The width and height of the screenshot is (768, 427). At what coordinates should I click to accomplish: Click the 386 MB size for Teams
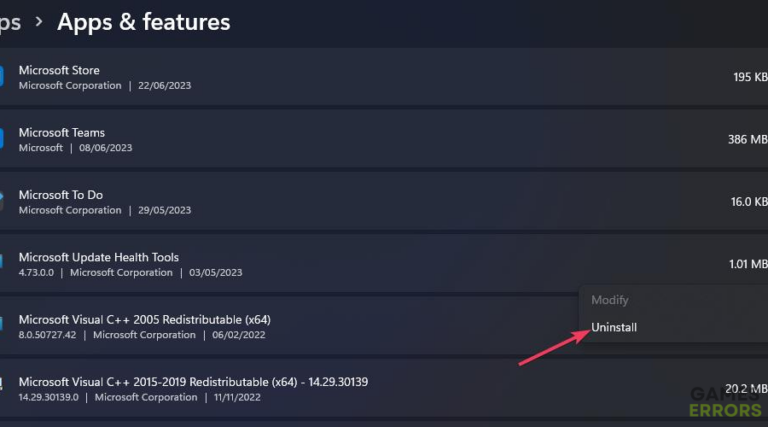pos(747,140)
